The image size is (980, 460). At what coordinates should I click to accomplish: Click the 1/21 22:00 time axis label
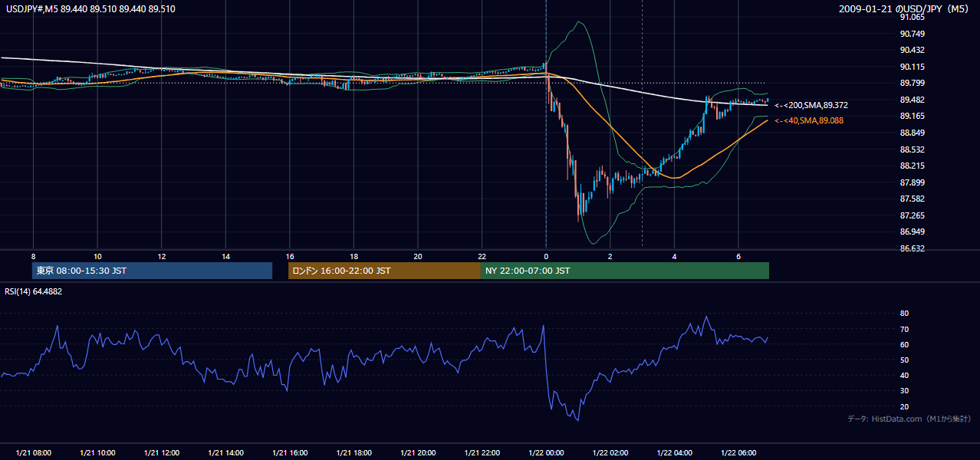(482, 452)
